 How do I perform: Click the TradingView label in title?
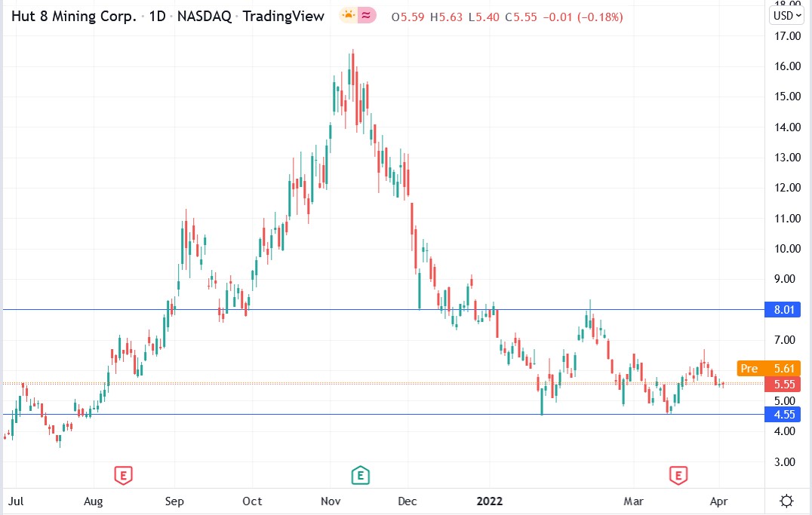point(283,17)
